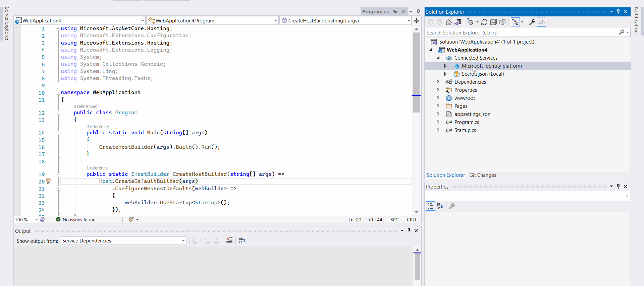Click CRLF line ending indicator

click(412, 220)
